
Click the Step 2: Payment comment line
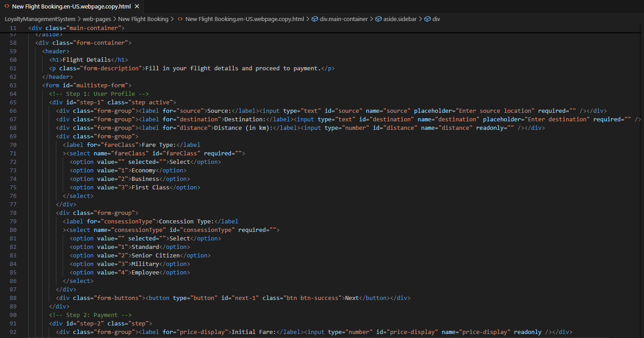[90, 315]
